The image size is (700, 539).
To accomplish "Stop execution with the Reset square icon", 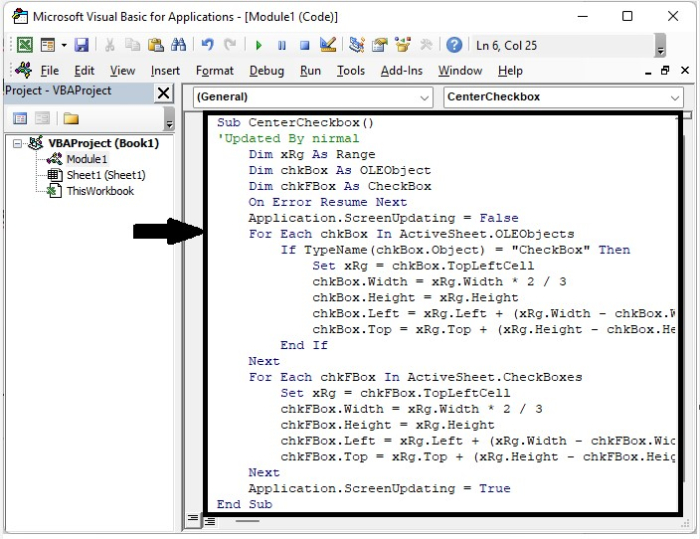I will (x=303, y=45).
